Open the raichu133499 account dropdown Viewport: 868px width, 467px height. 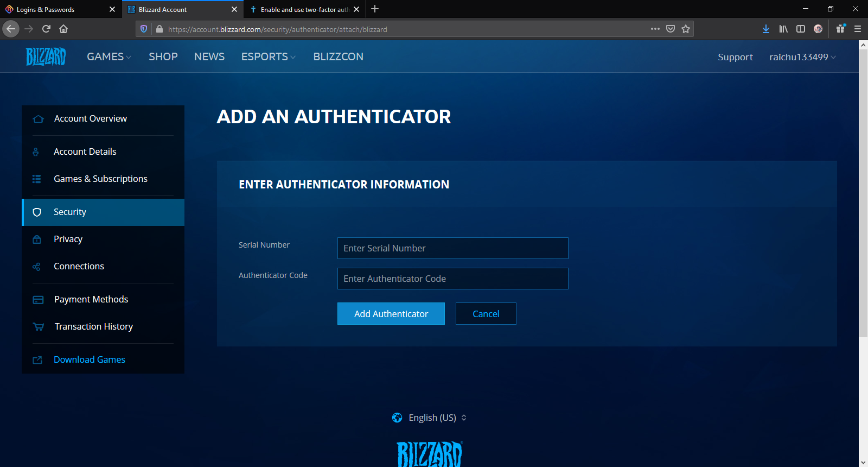(x=802, y=57)
